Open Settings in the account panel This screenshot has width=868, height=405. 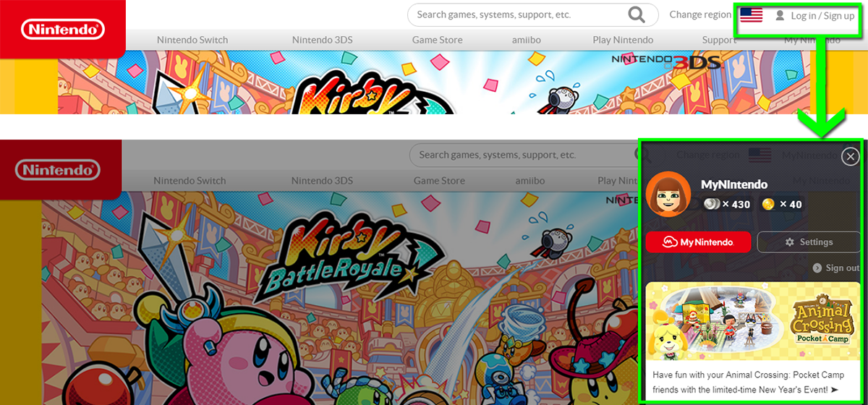pyautogui.click(x=809, y=242)
